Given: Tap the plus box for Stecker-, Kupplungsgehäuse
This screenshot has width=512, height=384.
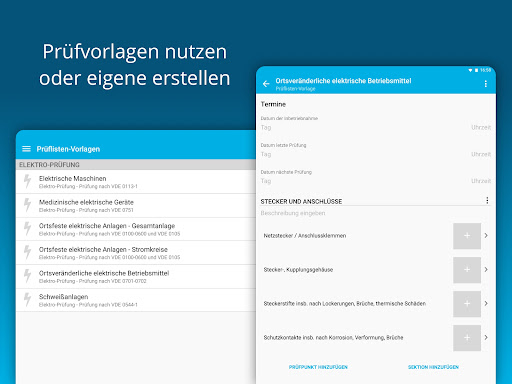Looking at the screenshot, I should pos(467,270).
